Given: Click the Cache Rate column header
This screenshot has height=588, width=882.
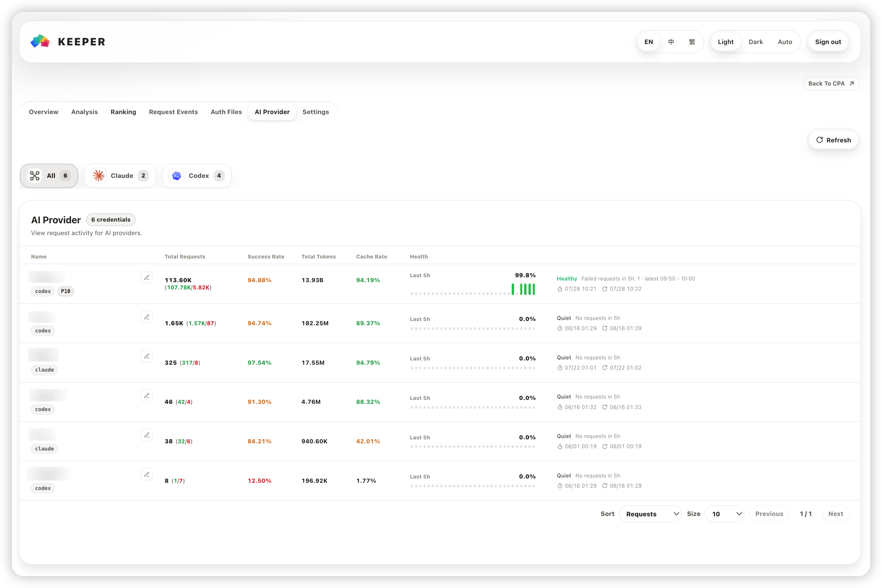Looking at the screenshot, I should 371,257.
